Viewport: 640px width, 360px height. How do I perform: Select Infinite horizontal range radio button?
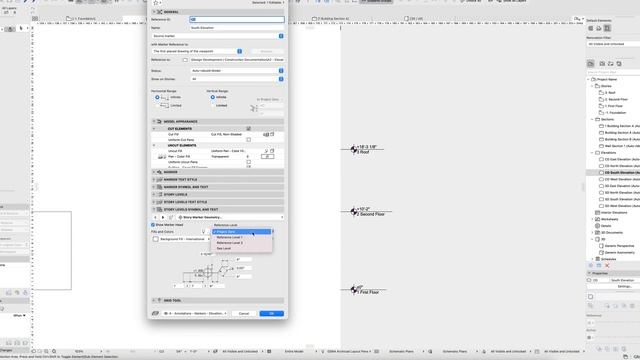157,97
